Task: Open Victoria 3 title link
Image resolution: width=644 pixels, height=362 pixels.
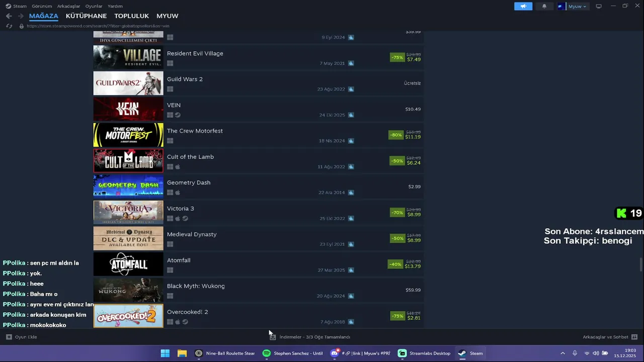Action: pos(181,209)
